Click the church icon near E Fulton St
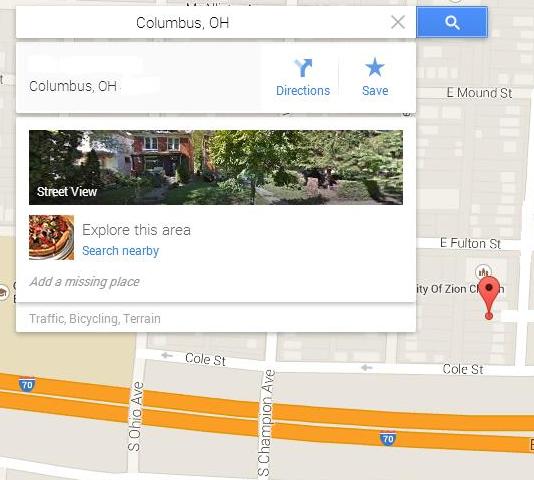534x480 pixels. tap(483, 272)
